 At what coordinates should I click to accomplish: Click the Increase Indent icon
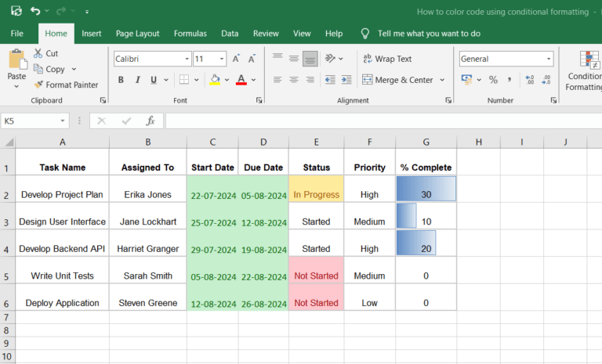(345, 80)
